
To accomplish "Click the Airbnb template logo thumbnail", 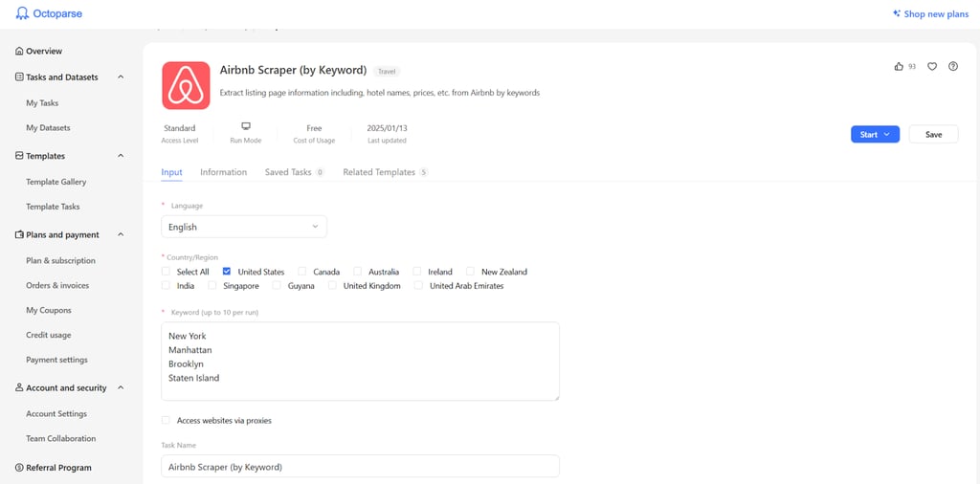I will click(x=186, y=85).
